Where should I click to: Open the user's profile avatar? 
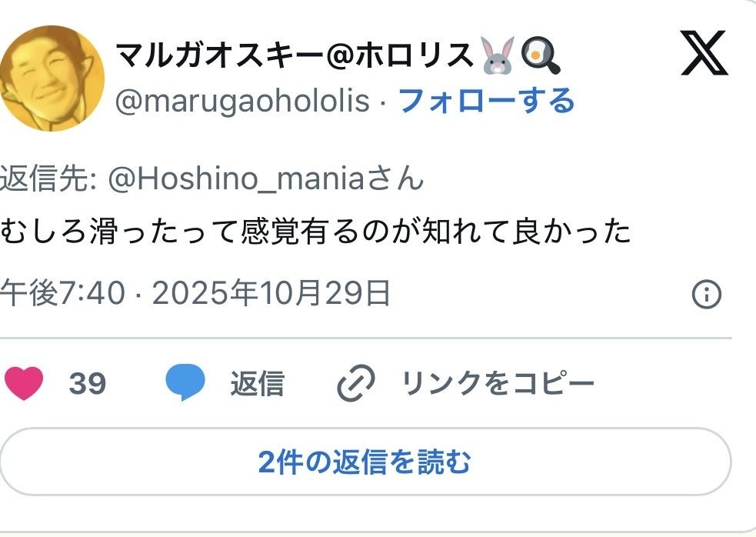(x=52, y=78)
